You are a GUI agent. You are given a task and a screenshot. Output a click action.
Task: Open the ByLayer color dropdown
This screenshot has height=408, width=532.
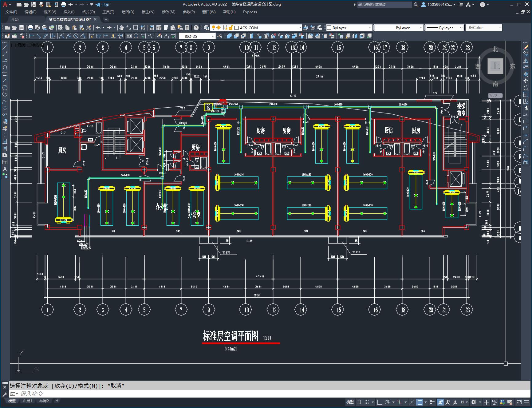pyautogui.click(x=370, y=28)
